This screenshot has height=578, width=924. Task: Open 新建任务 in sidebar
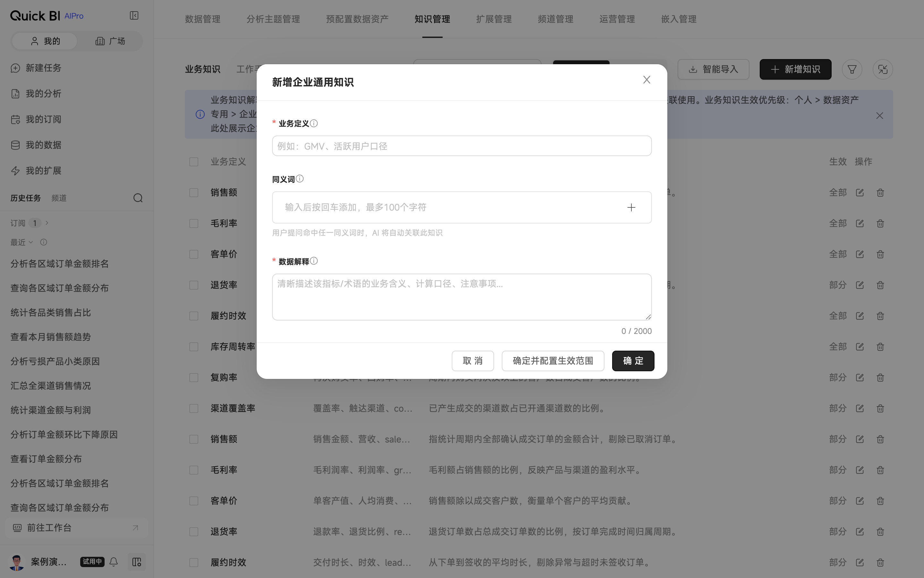[x=36, y=68]
